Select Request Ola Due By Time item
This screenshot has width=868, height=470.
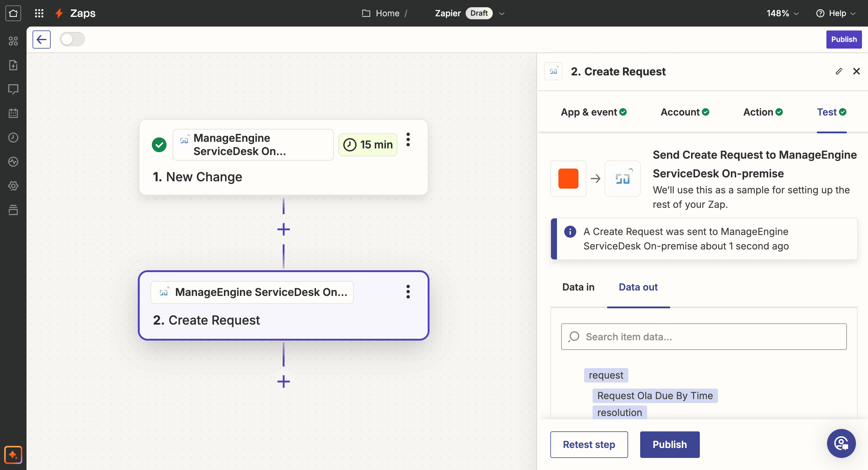pyautogui.click(x=655, y=395)
